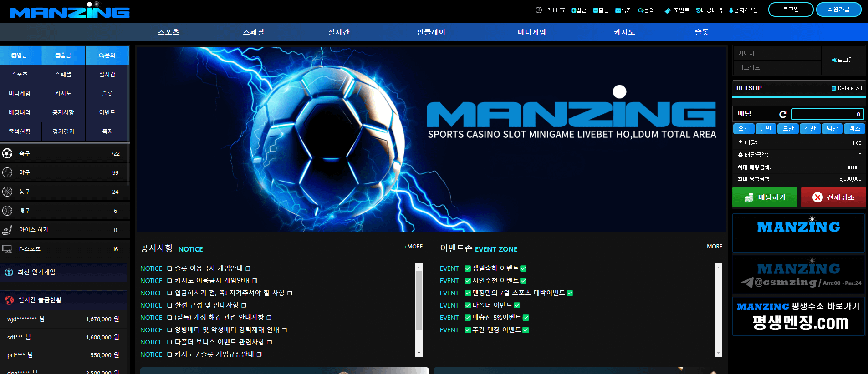Select the 오만 amount chip
Viewport: 868px width, 374px height.
click(788, 129)
